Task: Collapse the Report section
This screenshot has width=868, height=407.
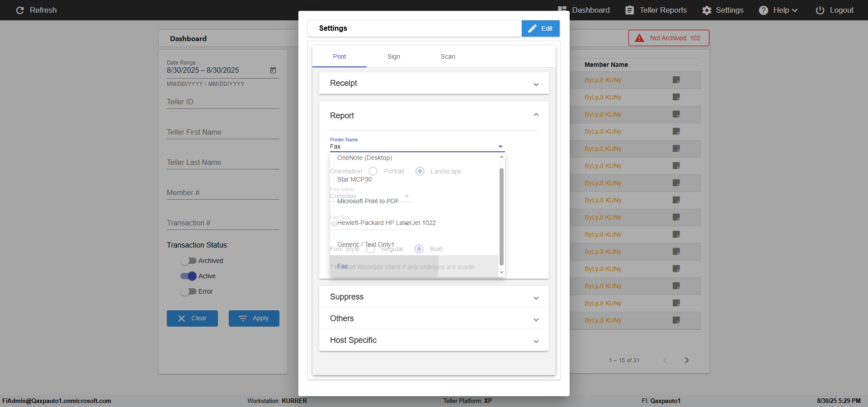Action: [434, 116]
